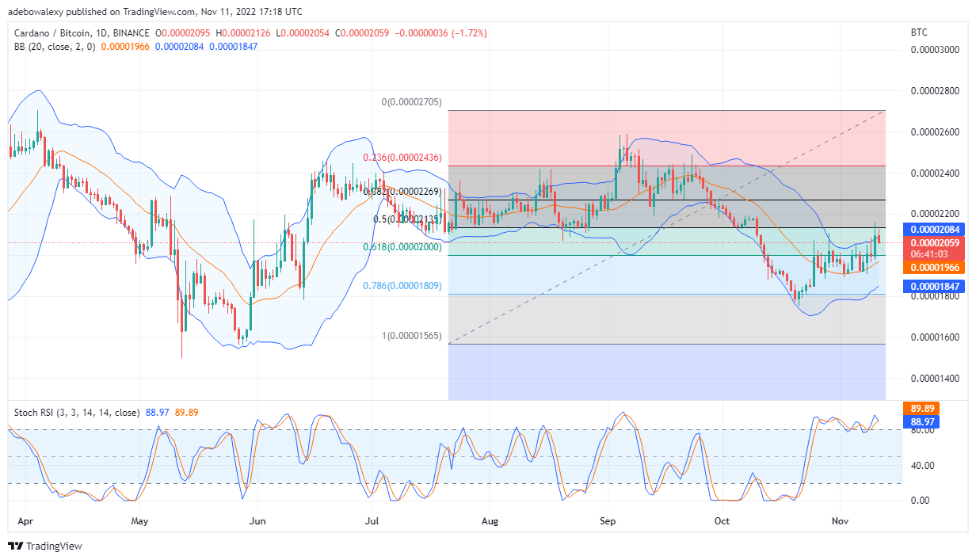Select the Fibonacci 0.786(0.00001809) level label
The image size is (976, 560).
click(402, 285)
